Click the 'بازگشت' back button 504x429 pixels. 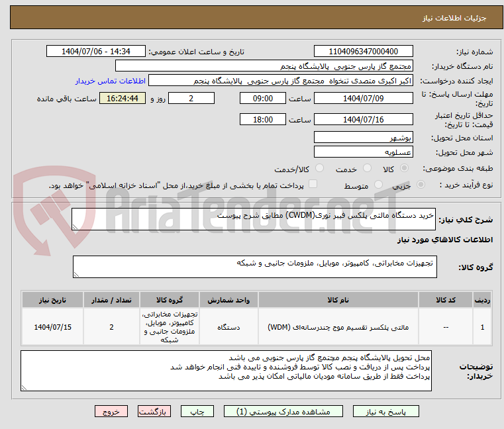(154, 411)
